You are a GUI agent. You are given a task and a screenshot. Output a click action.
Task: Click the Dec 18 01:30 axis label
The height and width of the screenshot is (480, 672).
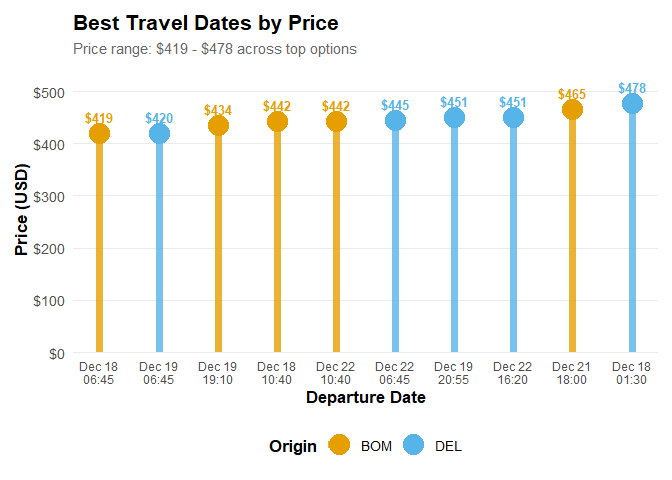(632, 374)
